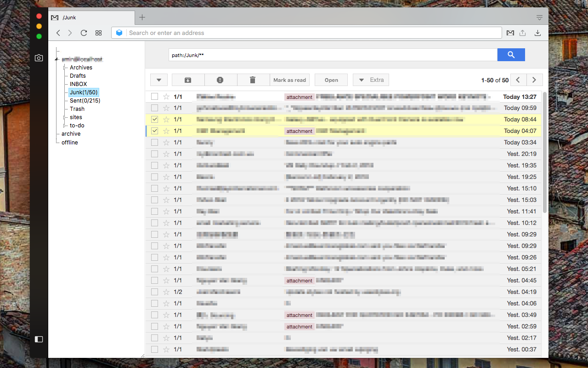Image resolution: width=588 pixels, height=368 pixels.
Task: Open a new tab with the plus button
Action: click(142, 17)
